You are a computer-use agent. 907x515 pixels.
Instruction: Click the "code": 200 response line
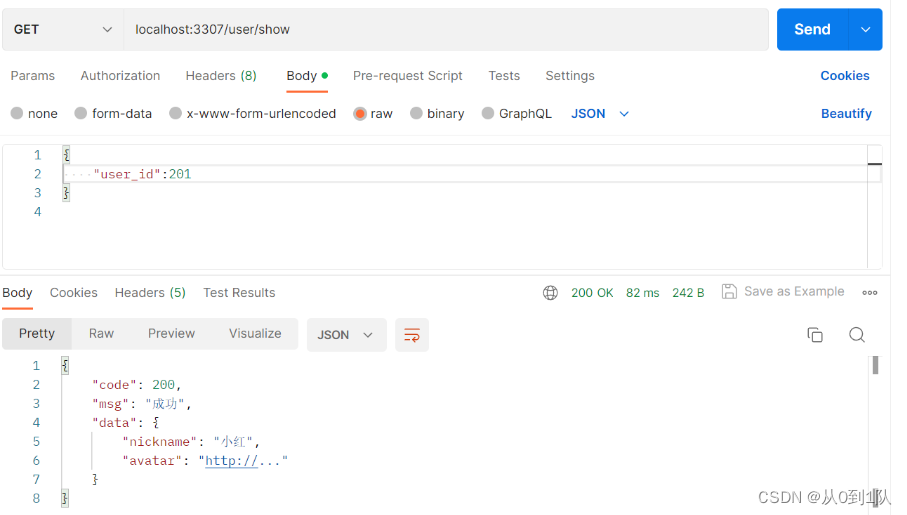coord(137,385)
